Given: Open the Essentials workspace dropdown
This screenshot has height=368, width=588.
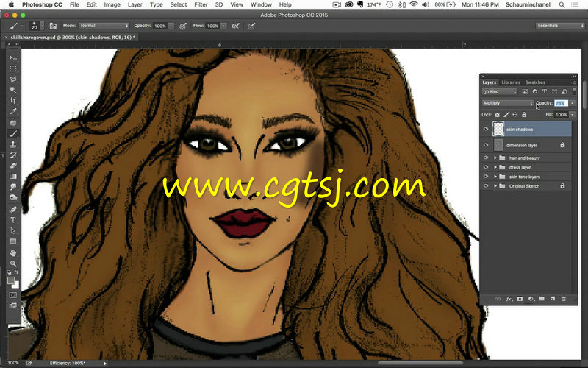Looking at the screenshot, I should (x=560, y=26).
